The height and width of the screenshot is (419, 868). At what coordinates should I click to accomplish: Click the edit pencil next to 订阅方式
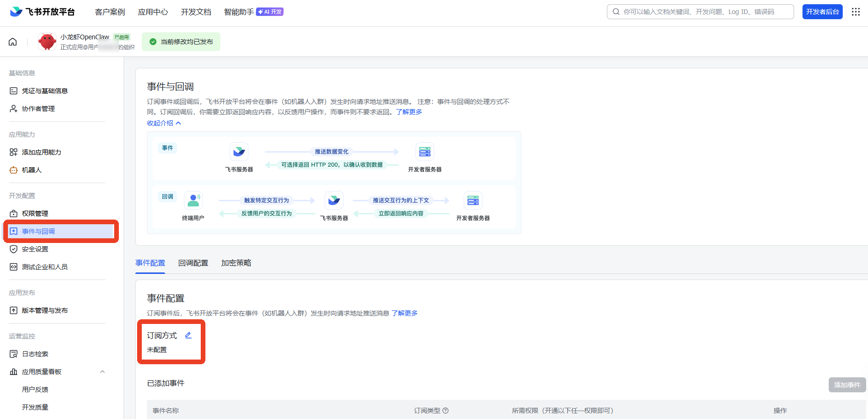tap(188, 335)
